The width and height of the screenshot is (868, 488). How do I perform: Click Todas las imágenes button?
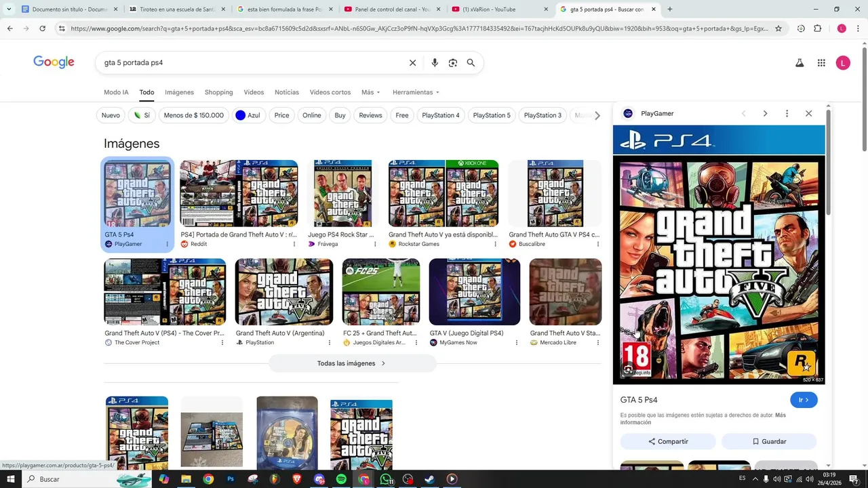pos(352,363)
